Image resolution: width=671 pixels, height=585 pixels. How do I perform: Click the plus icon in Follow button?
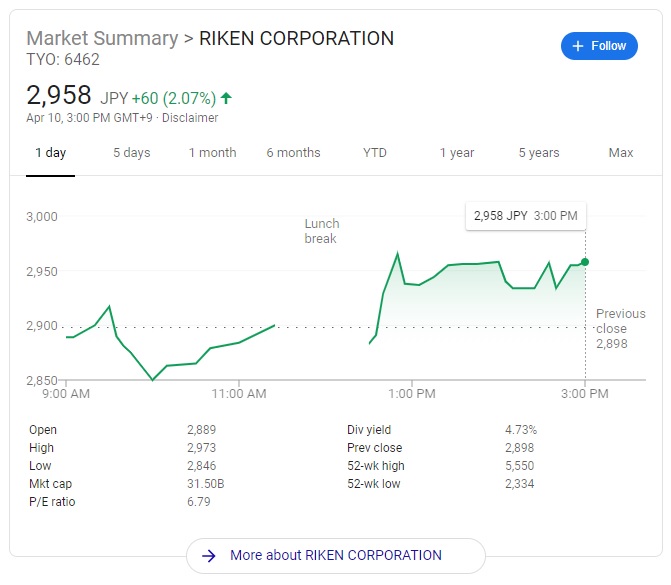point(578,46)
